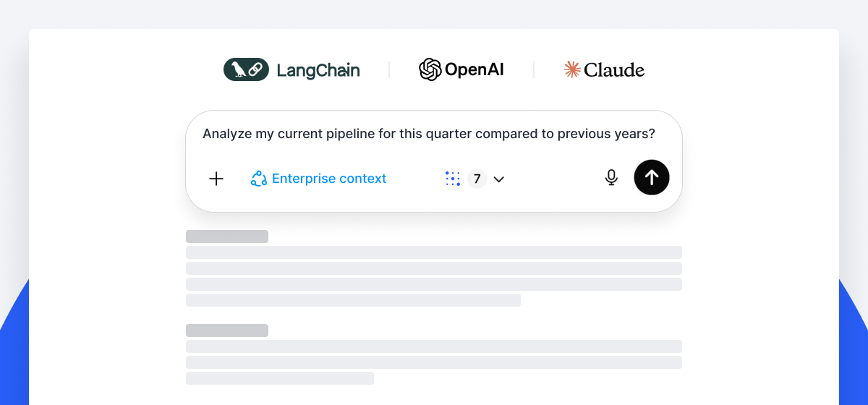Select the Claude wordmark text
This screenshot has width=868, height=405.
614,70
